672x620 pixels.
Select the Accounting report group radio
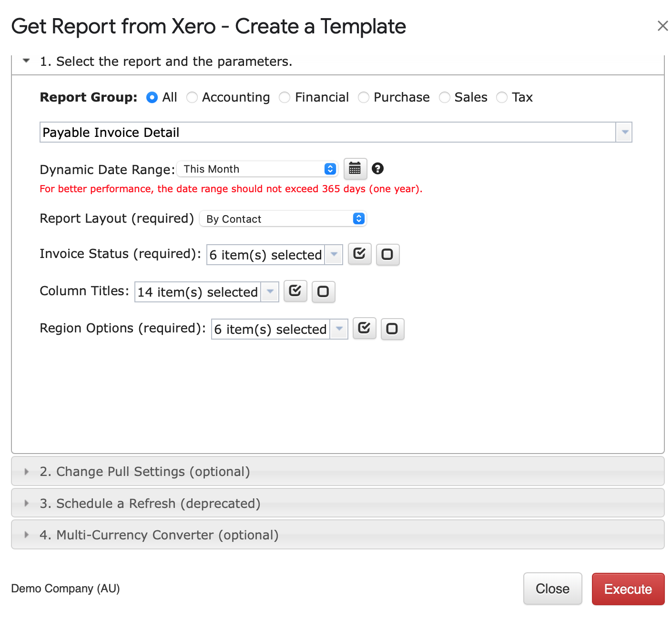coord(192,98)
